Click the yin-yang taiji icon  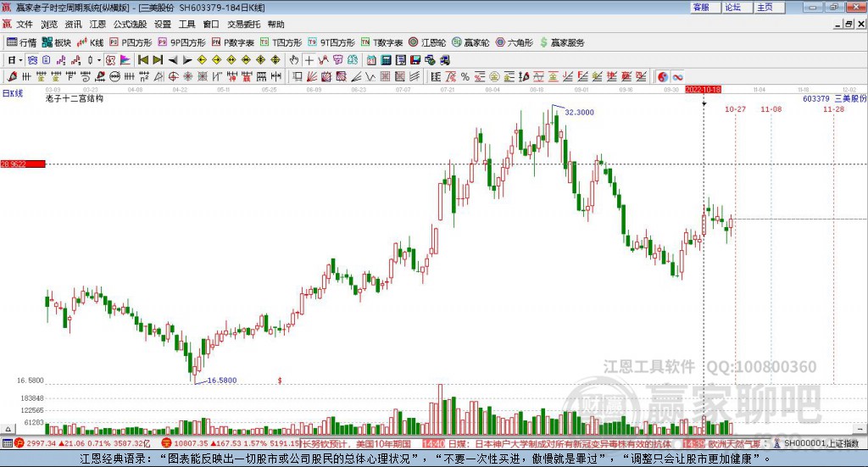pos(663,77)
